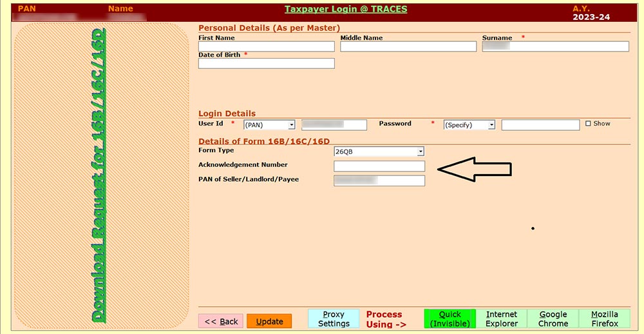Open Proxy Settings
644x334 pixels.
click(334, 319)
